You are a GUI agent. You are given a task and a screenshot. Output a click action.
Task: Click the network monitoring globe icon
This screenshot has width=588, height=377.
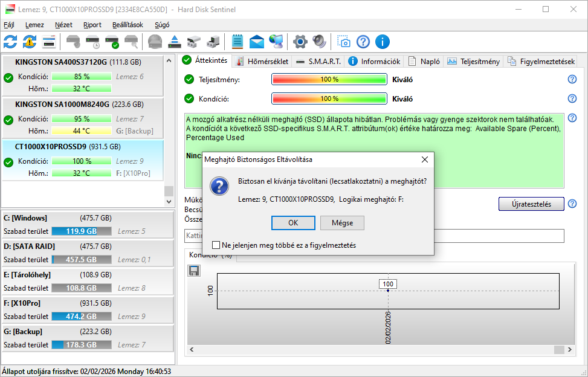(276, 42)
